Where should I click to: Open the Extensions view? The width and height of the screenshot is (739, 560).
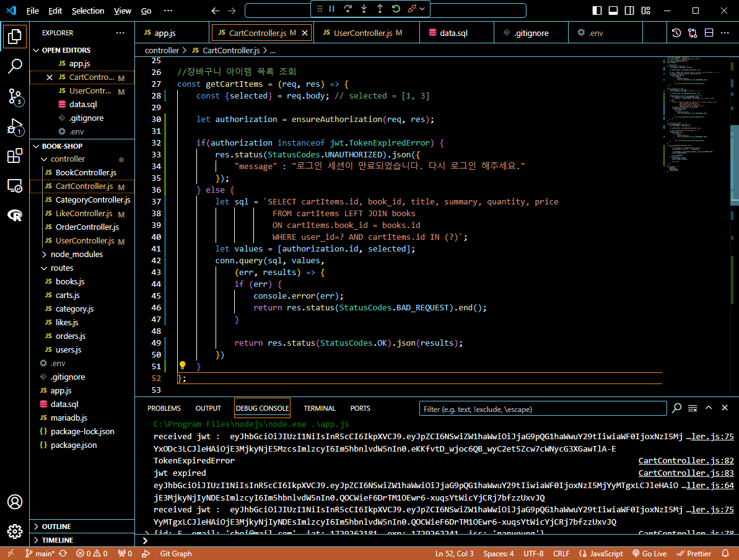[x=15, y=156]
